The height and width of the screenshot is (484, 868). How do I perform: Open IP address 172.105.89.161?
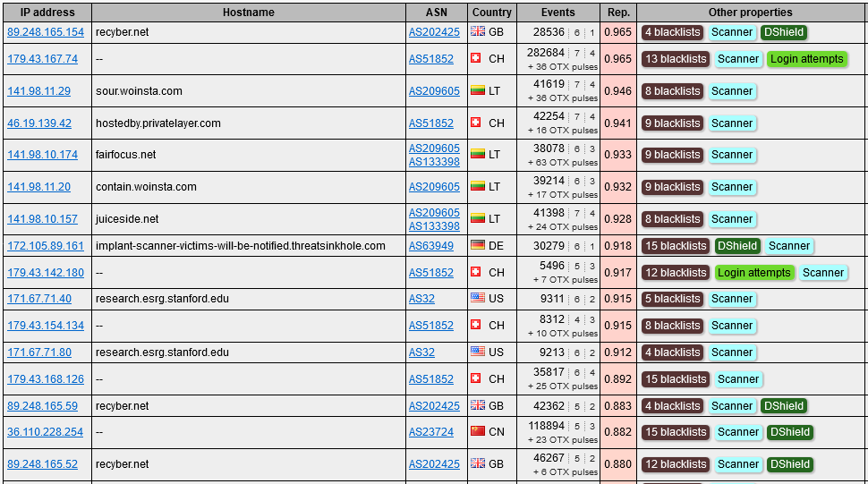pyautogui.click(x=46, y=246)
